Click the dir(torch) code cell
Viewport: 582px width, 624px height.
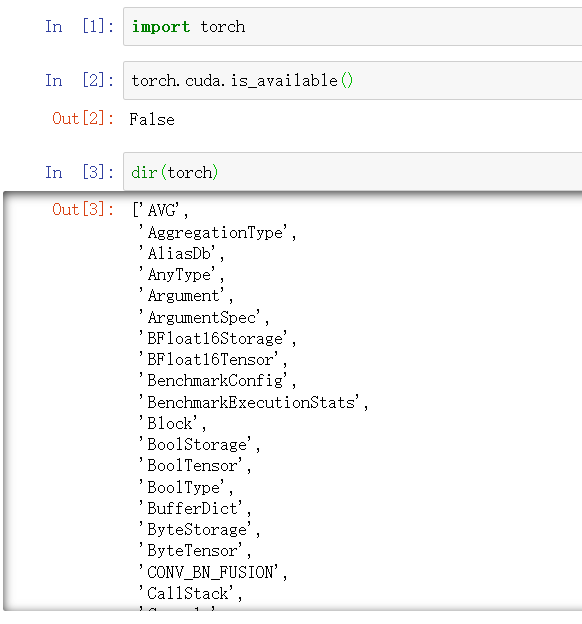click(x=353, y=172)
